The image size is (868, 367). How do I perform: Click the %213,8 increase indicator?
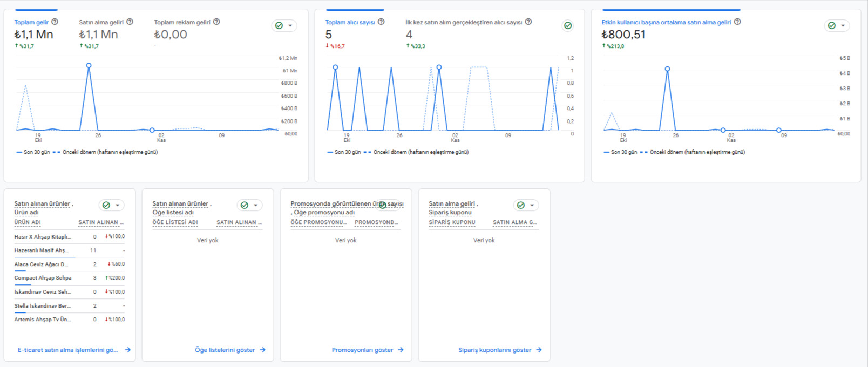click(x=613, y=46)
